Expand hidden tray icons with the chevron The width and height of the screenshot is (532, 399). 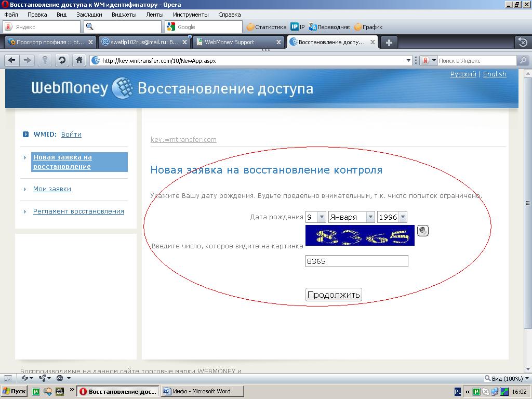(467, 392)
